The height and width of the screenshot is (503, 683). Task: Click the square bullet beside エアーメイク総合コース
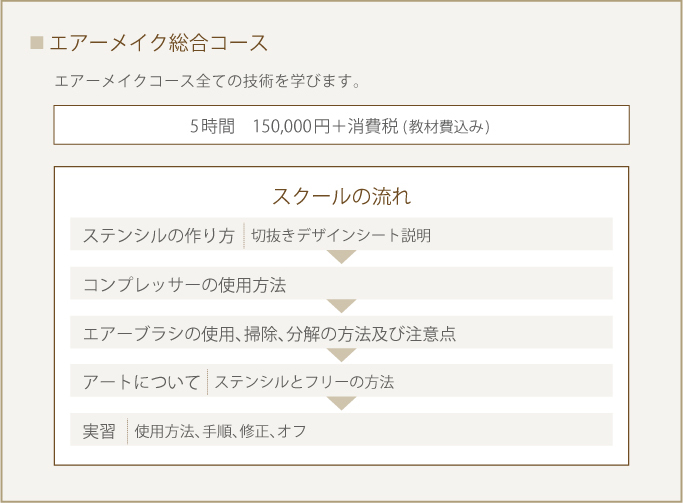37,43
